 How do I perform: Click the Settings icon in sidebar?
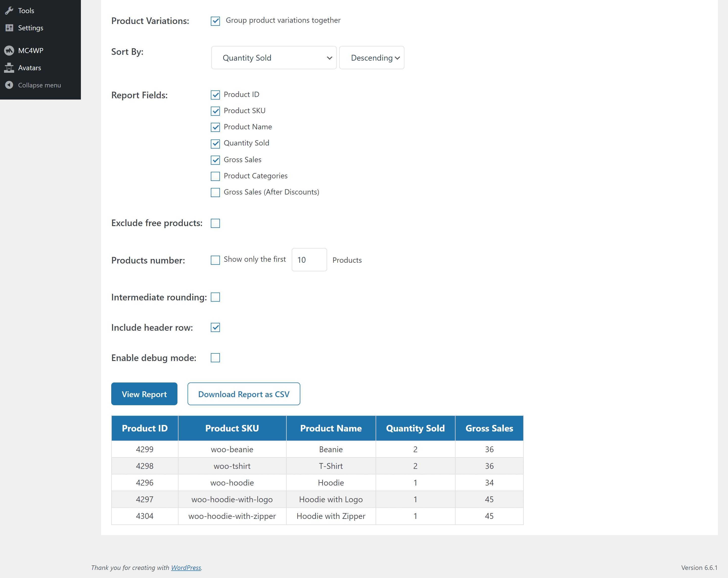point(9,28)
